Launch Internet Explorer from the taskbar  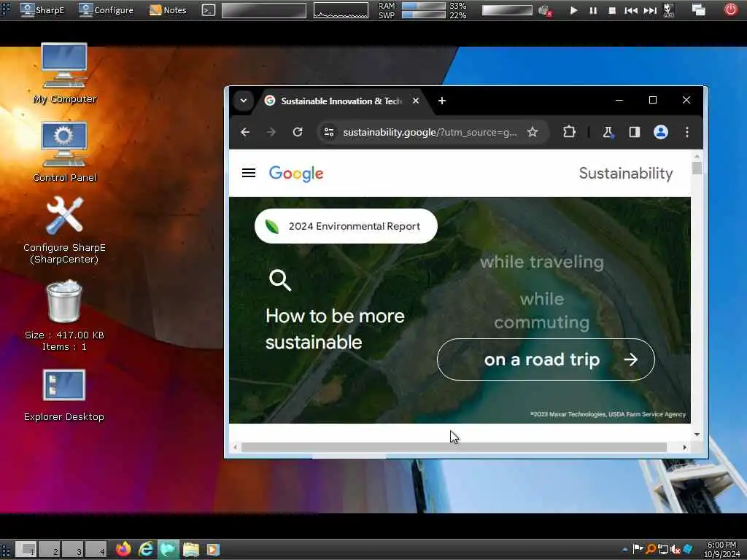coord(146,550)
